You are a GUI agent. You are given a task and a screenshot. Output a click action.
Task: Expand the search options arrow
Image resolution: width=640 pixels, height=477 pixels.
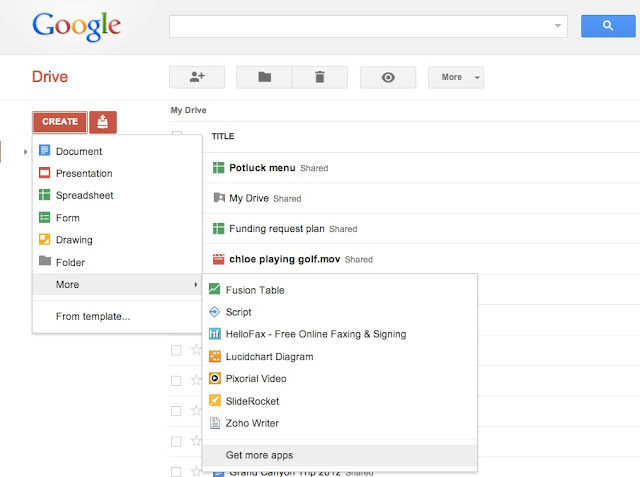[557, 26]
